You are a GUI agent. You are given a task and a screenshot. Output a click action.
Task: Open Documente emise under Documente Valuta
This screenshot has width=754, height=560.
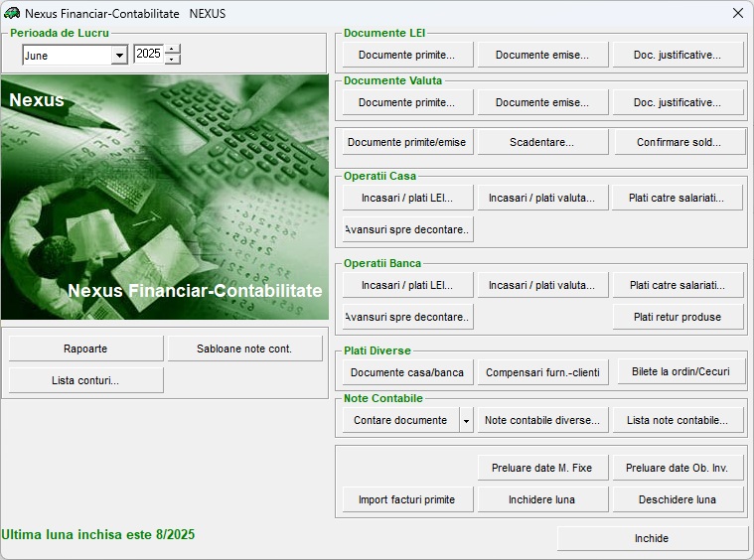tap(542, 102)
